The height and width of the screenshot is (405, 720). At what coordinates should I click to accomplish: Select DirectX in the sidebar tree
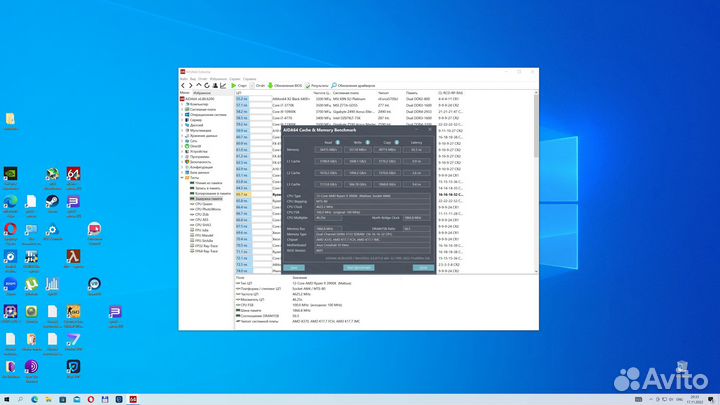[196, 146]
